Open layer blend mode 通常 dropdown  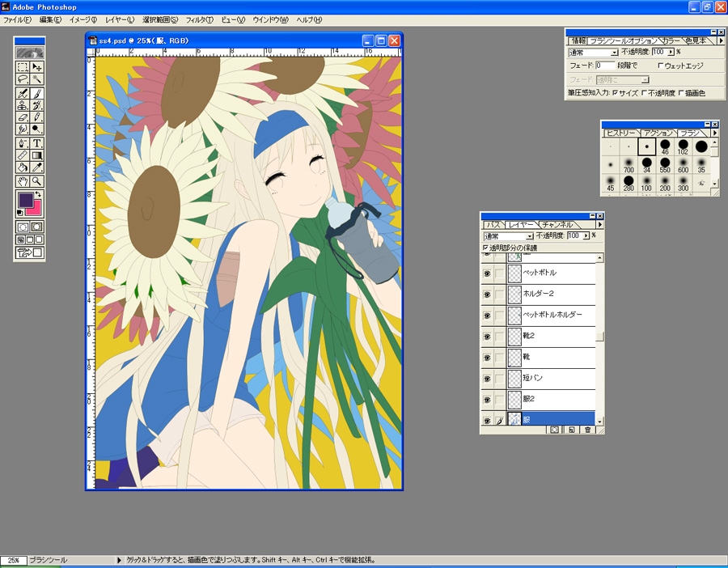pyautogui.click(x=509, y=236)
